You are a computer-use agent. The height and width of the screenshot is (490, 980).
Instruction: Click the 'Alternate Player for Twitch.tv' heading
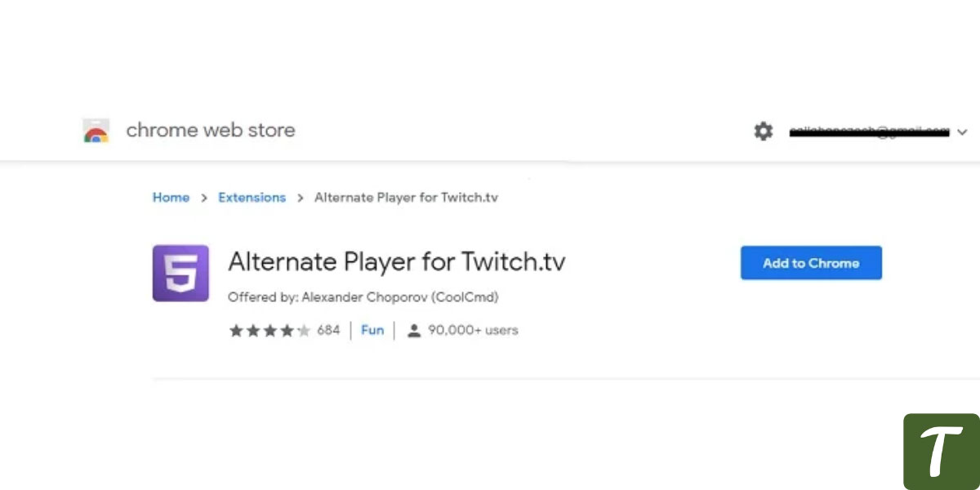click(396, 262)
